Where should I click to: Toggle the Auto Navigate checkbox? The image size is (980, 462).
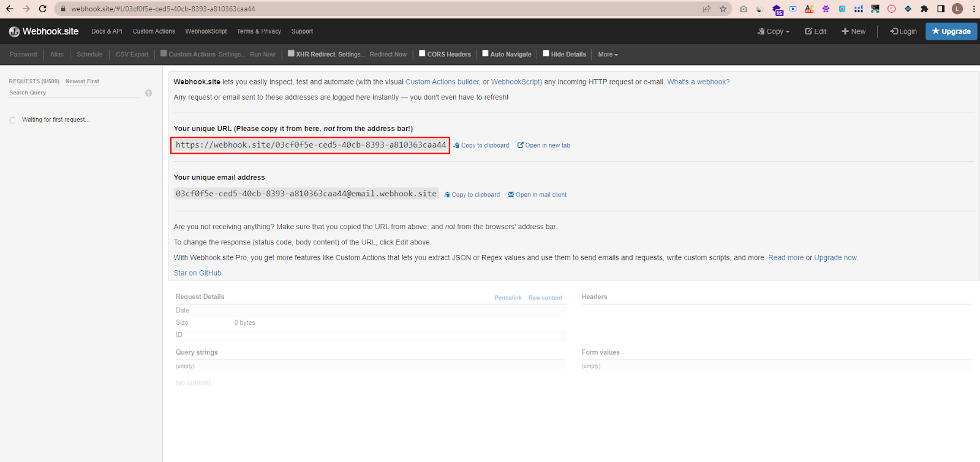(485, 53)
